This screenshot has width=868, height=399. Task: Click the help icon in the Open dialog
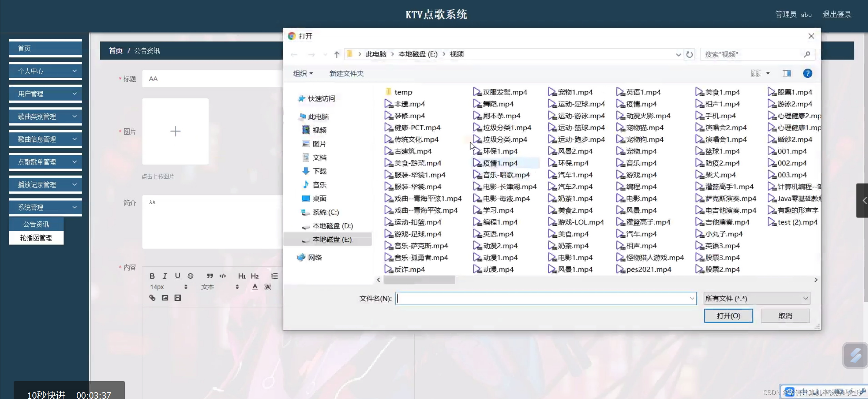click(807, 73)
